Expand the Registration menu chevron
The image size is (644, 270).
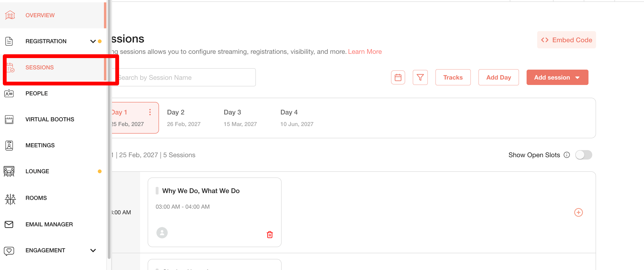click(93, 42)
